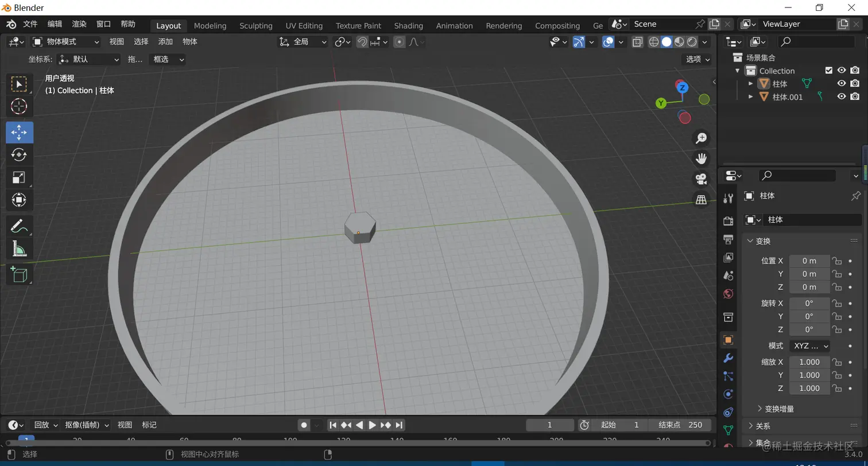868x466 pixels.
Task: Activate the 3D Cursor tool
Action: (19, 107)
